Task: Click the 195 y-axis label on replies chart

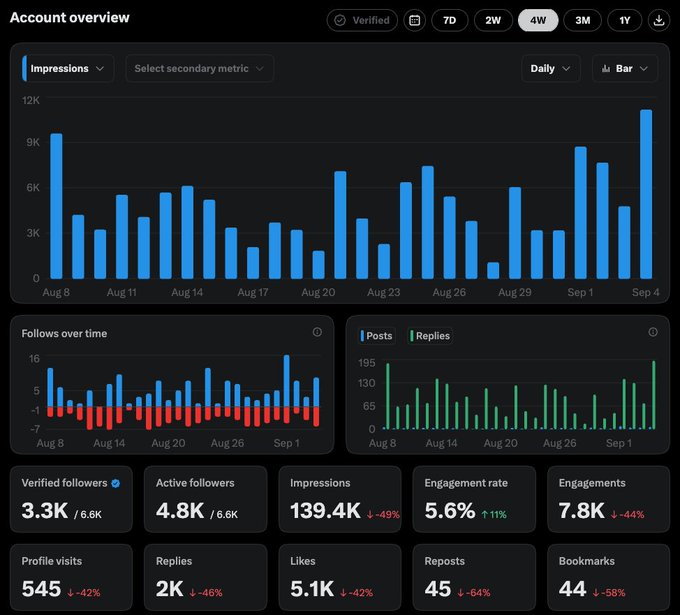Action: point(367,363)
